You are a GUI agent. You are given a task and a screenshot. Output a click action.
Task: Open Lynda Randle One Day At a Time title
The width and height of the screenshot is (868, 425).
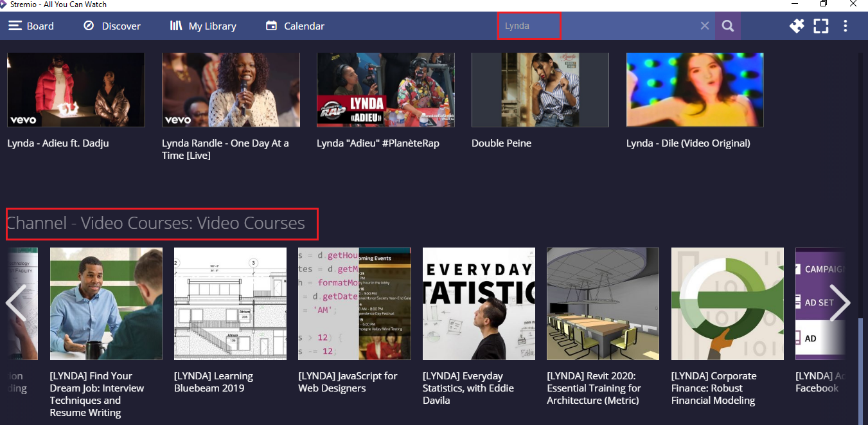[226, 149]
